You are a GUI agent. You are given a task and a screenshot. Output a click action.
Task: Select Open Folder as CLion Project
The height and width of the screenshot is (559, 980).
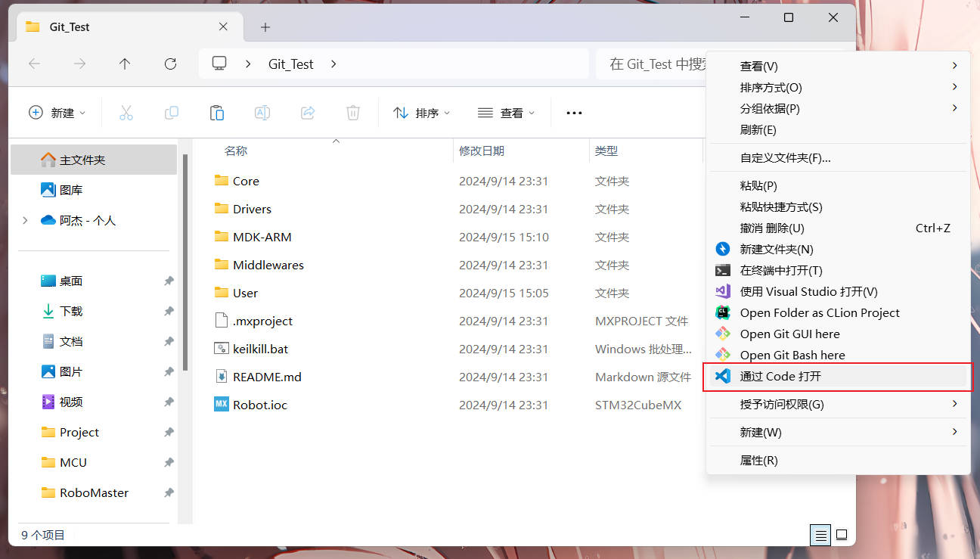point(819,312)
